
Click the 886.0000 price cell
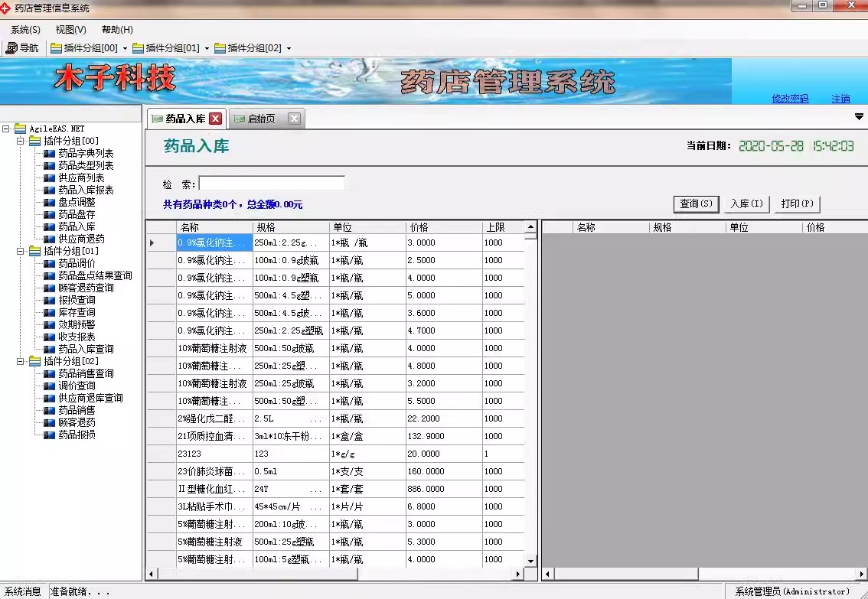pos(444,489)
